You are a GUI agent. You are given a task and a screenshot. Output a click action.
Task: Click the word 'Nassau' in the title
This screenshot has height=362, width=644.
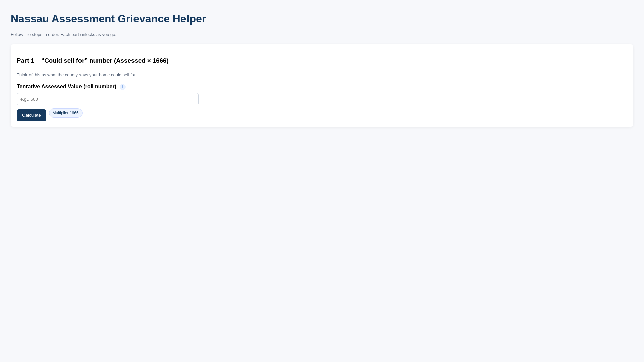coord(30,19)
